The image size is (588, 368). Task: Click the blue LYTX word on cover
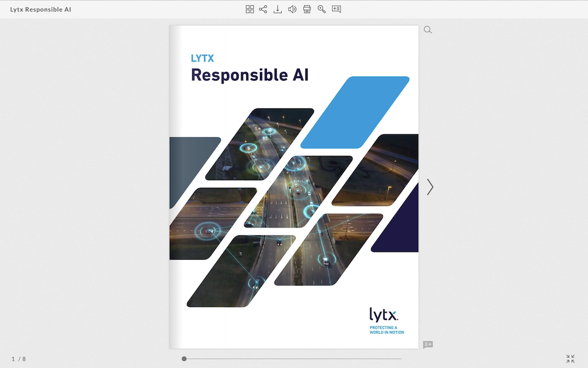pyautogui.click(x=202, y=58)
